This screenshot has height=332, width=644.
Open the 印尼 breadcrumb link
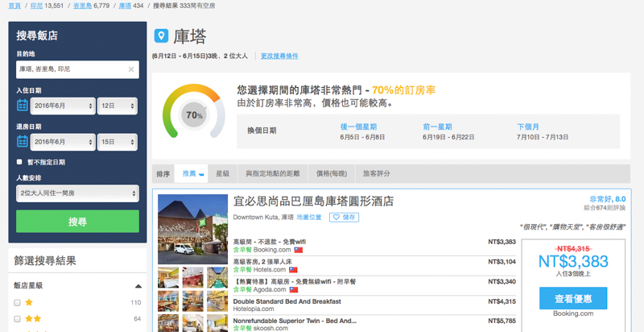pos(36,6)
